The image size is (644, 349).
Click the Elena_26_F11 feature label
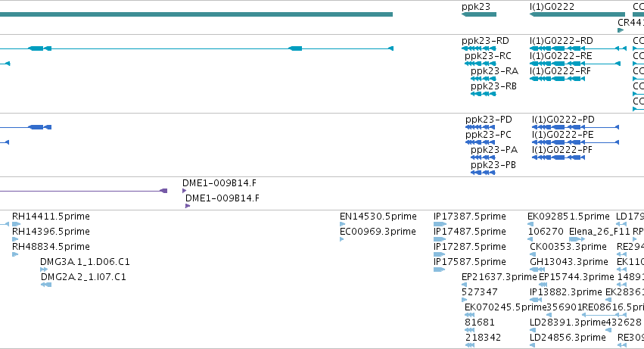pyautogui.click(x=599, y=232)
